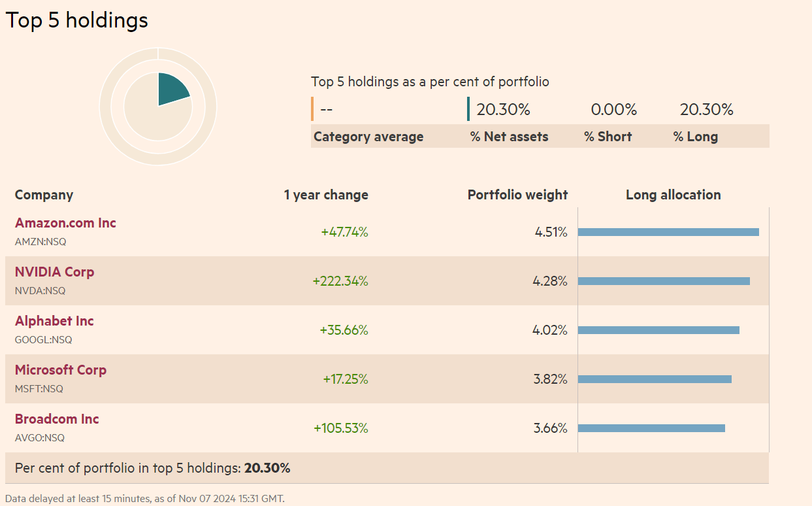This screenshot has width=812, height=506.
Task: Open the Microsoft Corp company page
Action: (60, 370)
